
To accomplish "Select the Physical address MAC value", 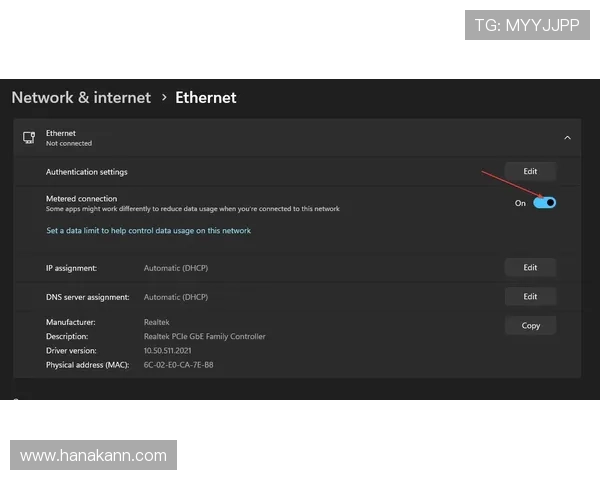I will click(x=178, y=365).
